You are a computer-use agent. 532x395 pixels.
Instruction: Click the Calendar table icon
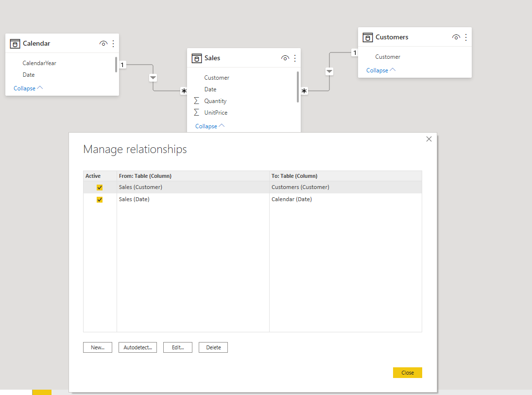[15, 44]
